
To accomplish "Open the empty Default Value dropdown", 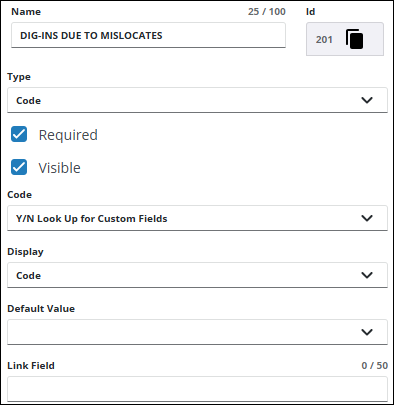I will click(197, 332).
